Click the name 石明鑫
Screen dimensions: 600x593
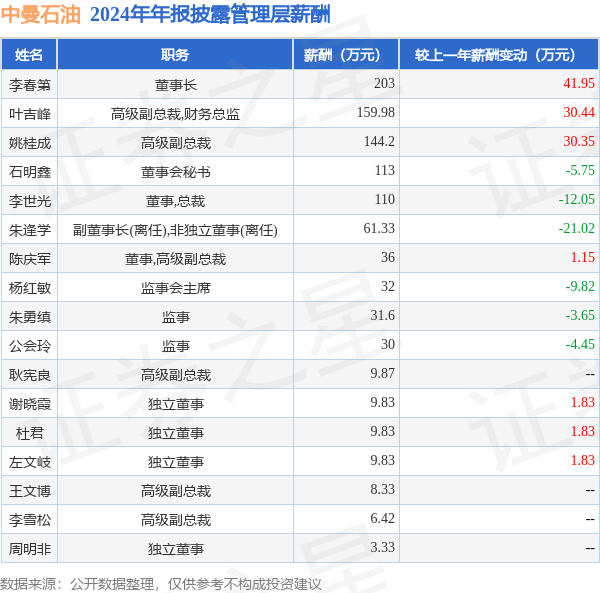coord(30,172)
